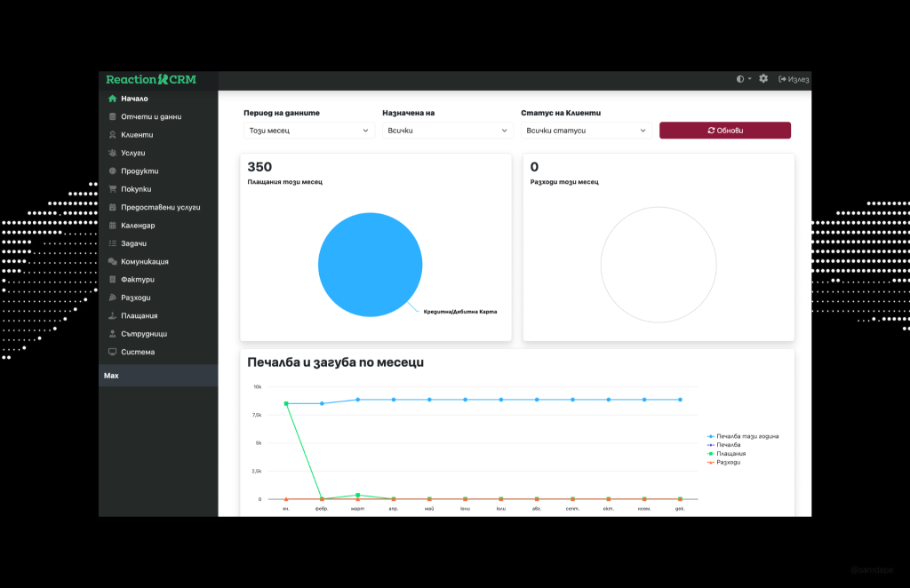Click the Отчети и данни database icon
This screenshot has width=910, height=588.
112,117
